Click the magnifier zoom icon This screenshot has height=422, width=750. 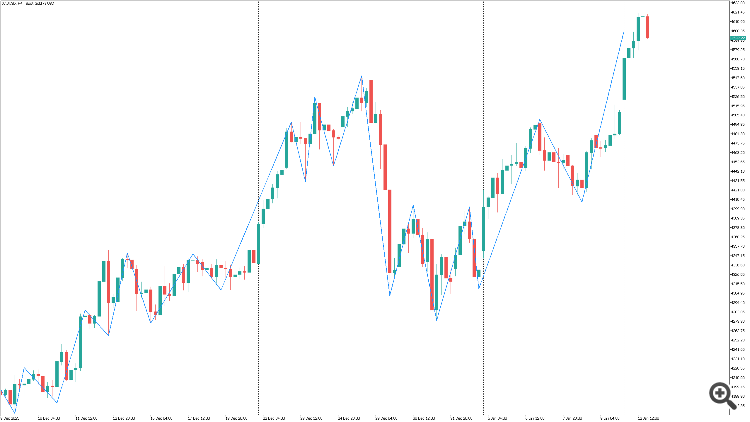click(x=718, y=396)
